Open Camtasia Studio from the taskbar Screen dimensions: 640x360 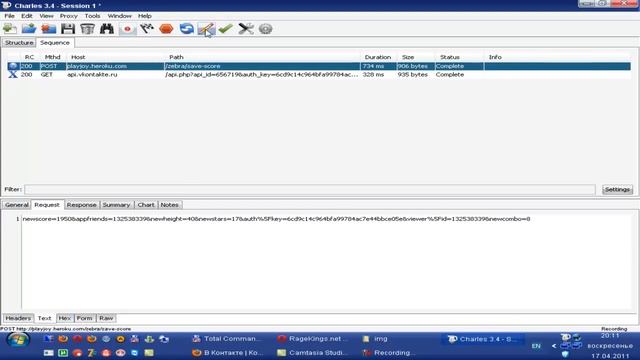[312, 353]
